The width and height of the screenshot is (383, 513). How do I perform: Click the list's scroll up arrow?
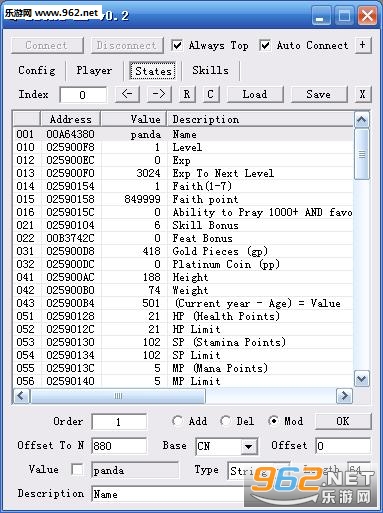tap(362, 119)
